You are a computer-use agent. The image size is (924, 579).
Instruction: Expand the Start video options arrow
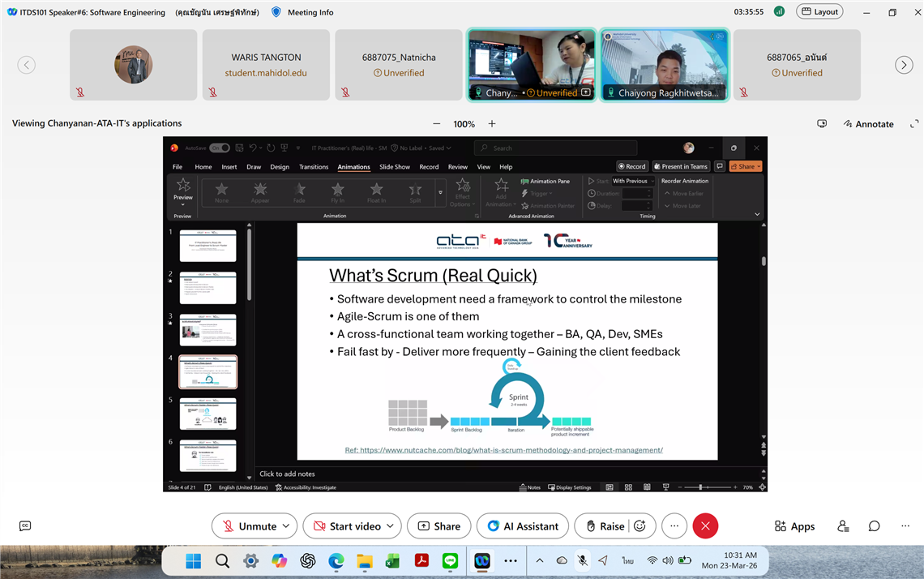pyautogui.click(x=390, y=526)
